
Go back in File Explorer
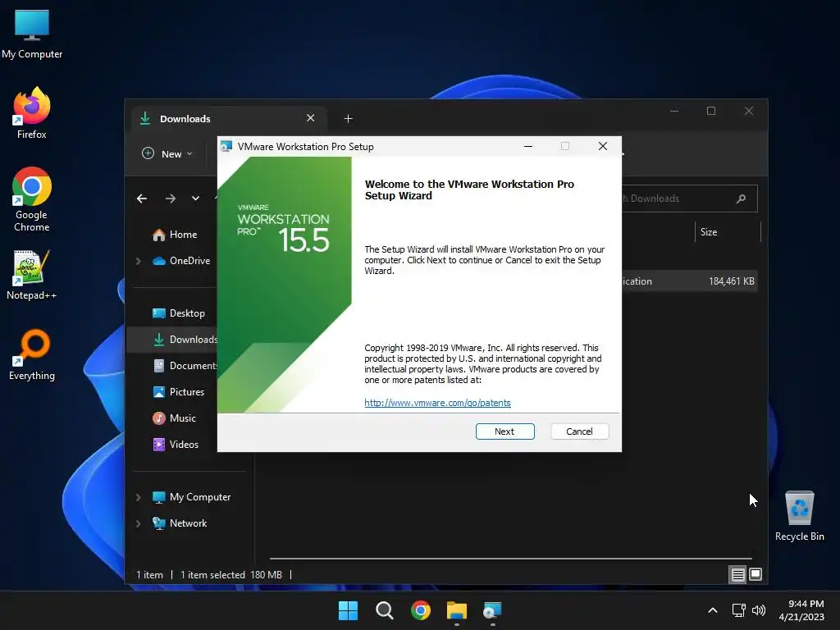coord(142,199)
